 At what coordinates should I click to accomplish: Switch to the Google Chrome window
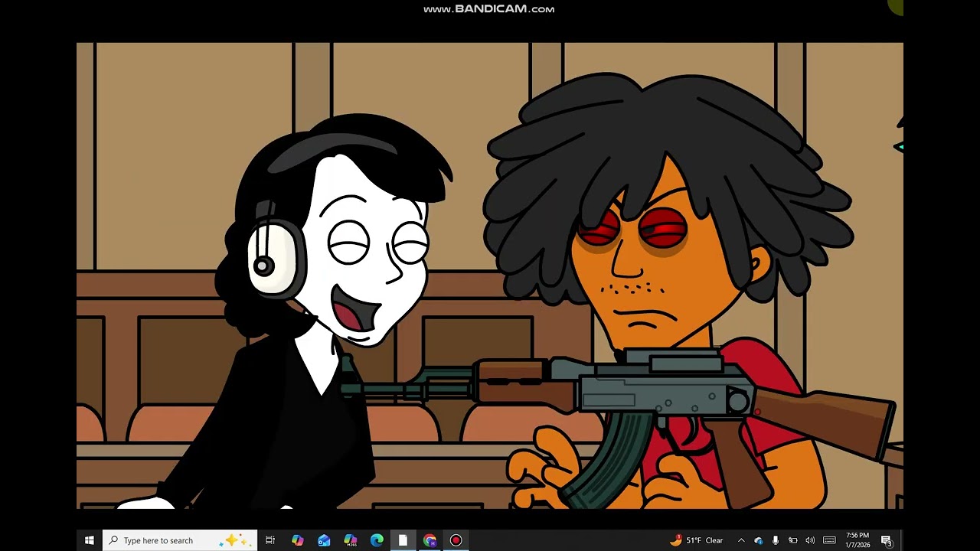(x=430, y=540)
